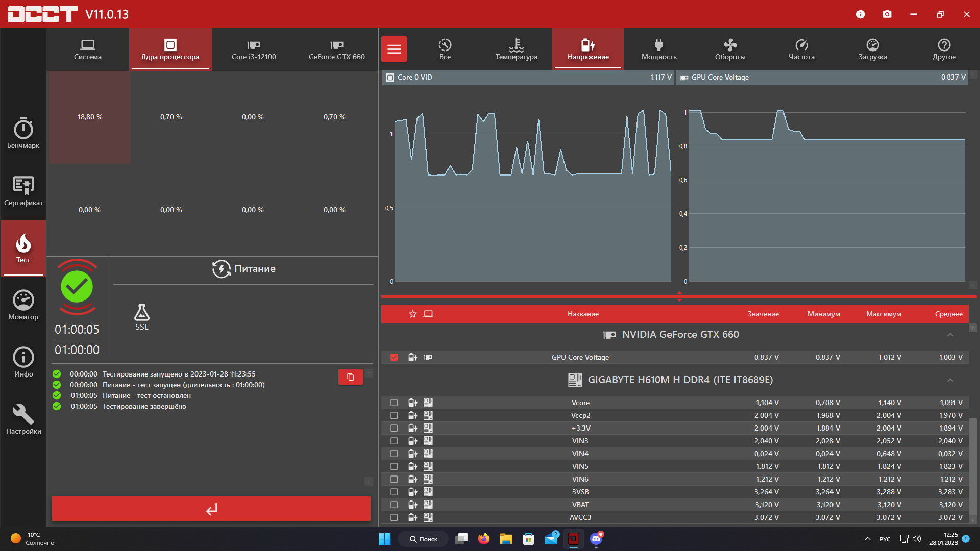Click the star favorites column icon
980x551 pixels.
413,314
